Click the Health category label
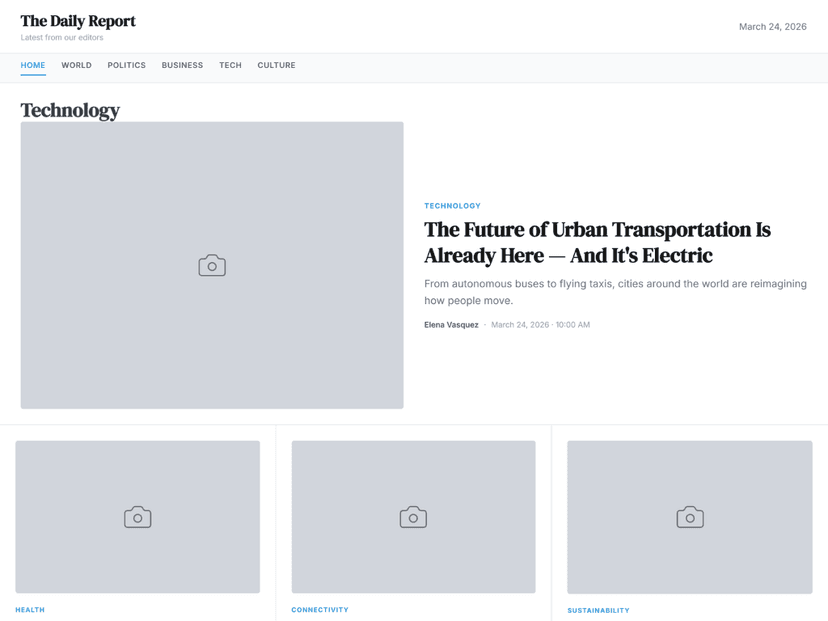The width and height of the screenshot is (828, 621). tap(30, 609)
